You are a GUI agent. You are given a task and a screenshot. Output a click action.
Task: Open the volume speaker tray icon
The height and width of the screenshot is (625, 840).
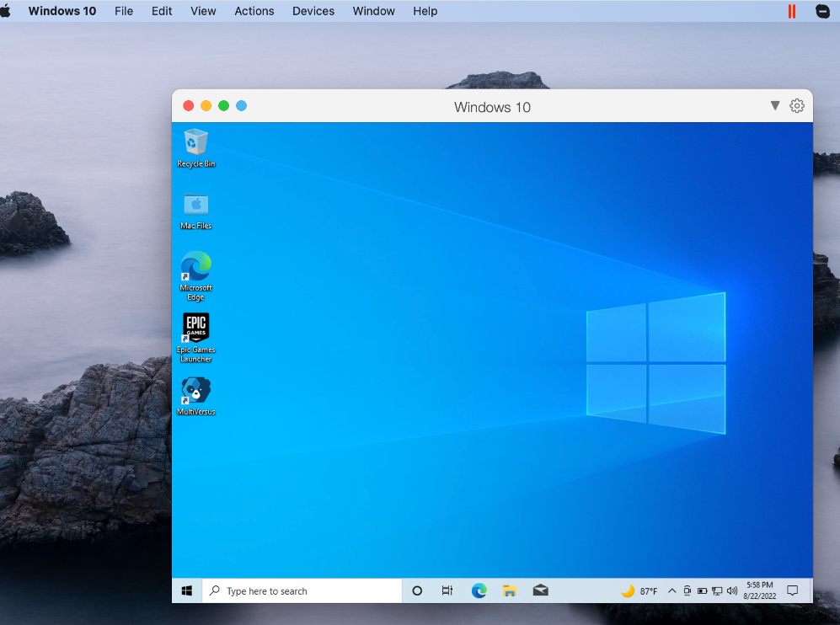732,590
